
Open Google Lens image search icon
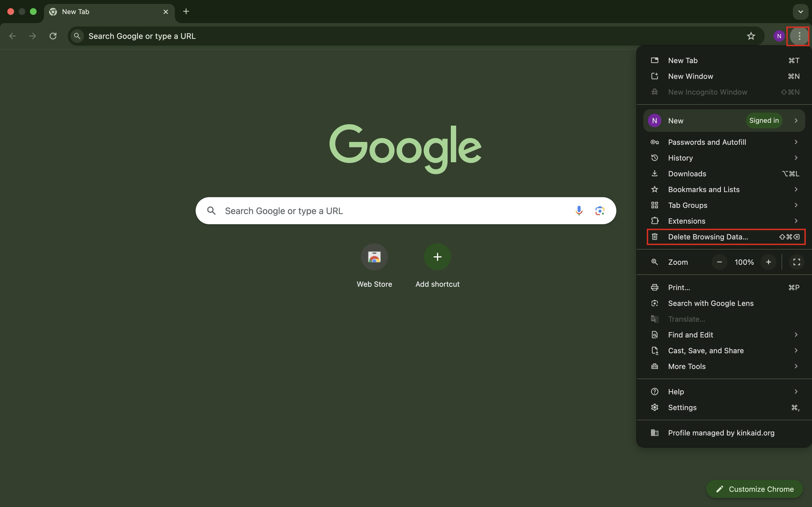600,211
